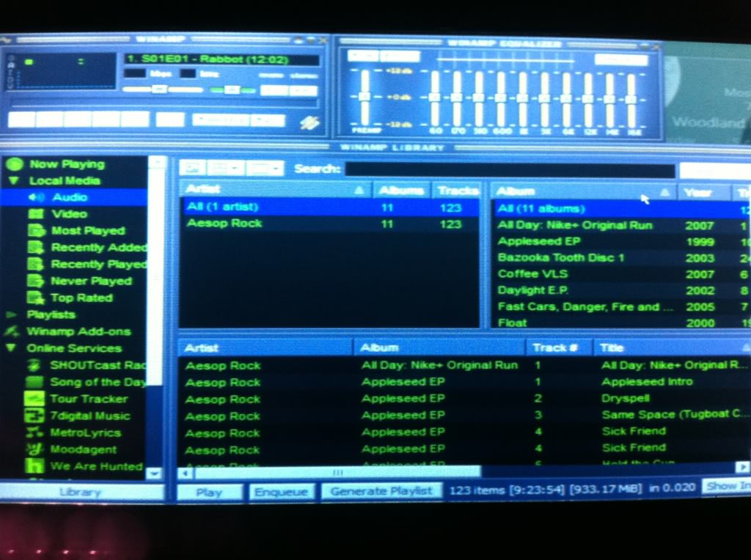Click the Show Info button at the far right
Viewport: 751px width, 560px height.
tap(727, 486)
